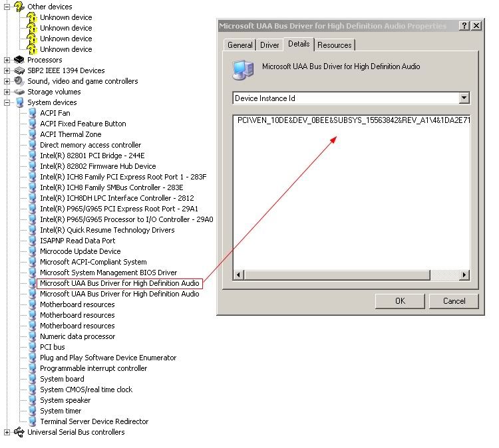Expand Universal Serial Bus controllers
This screenshot has height=448, width=499.
point(7,432)
